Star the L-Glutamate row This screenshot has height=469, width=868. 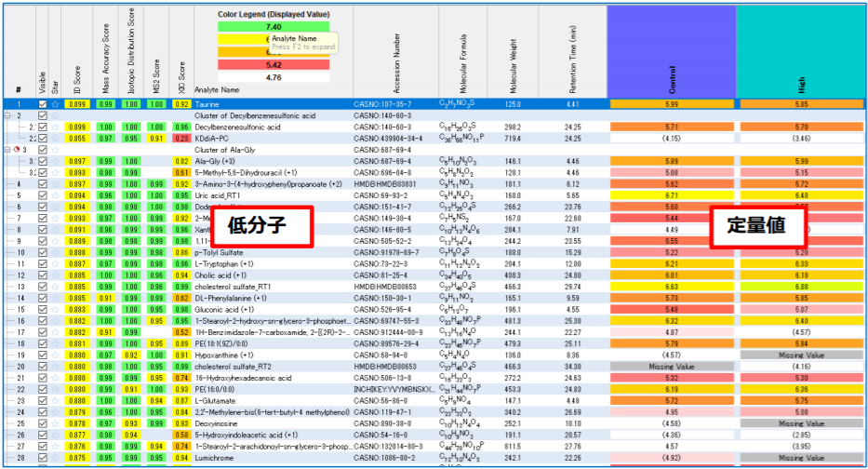[x=55, y=401]
